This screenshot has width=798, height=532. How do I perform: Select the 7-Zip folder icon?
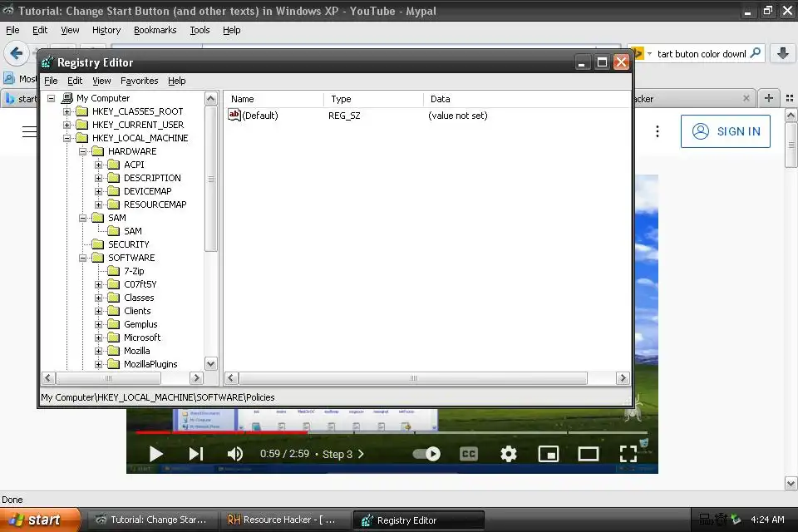(114, 271)
